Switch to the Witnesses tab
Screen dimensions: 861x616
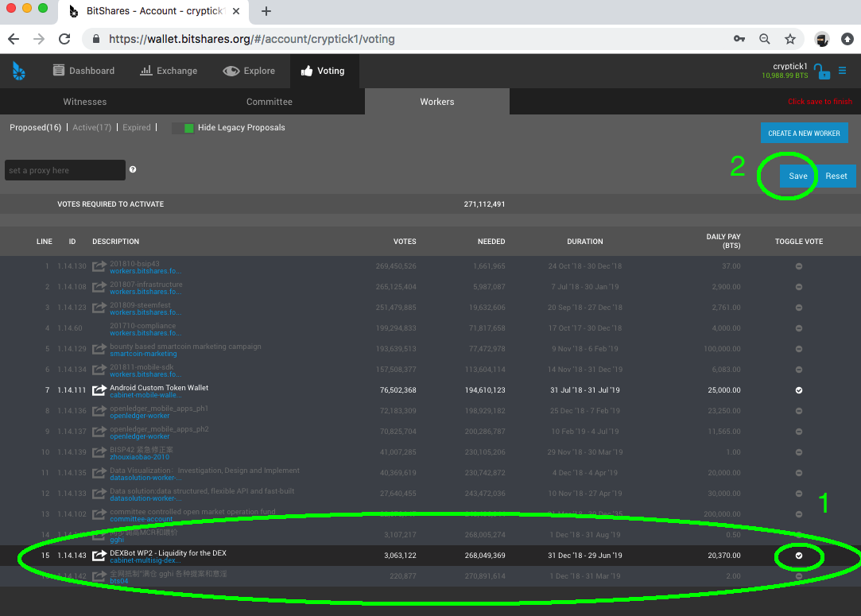pyautogui.click(x=84, y=102)
